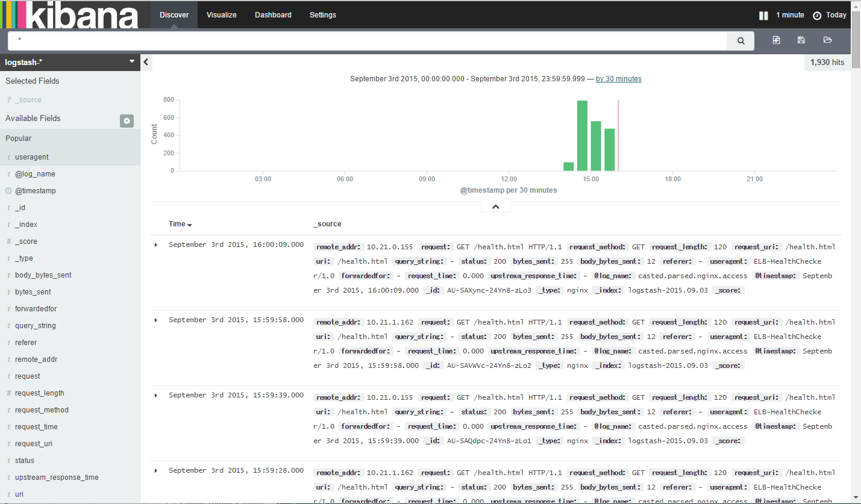Open saved search folder icon
The image size is (861, 504).
827,40
